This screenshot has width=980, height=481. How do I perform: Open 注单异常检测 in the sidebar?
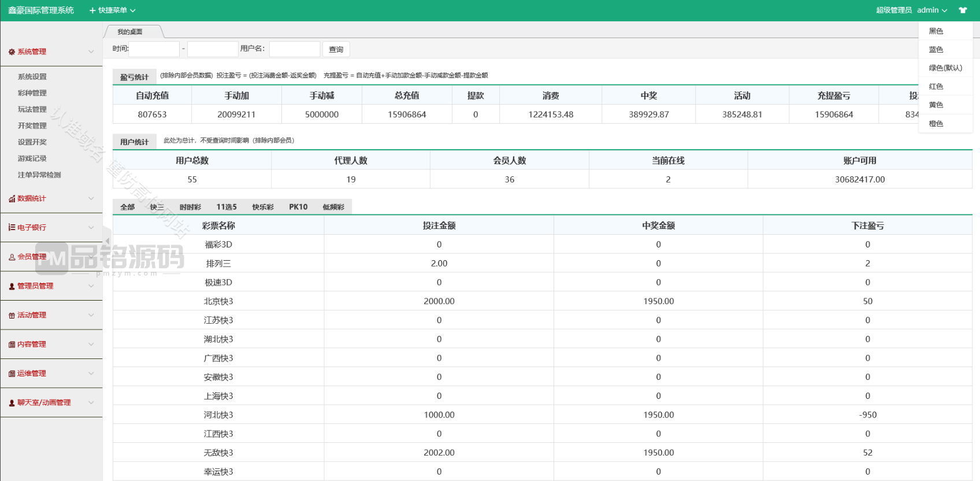(39, 175)
